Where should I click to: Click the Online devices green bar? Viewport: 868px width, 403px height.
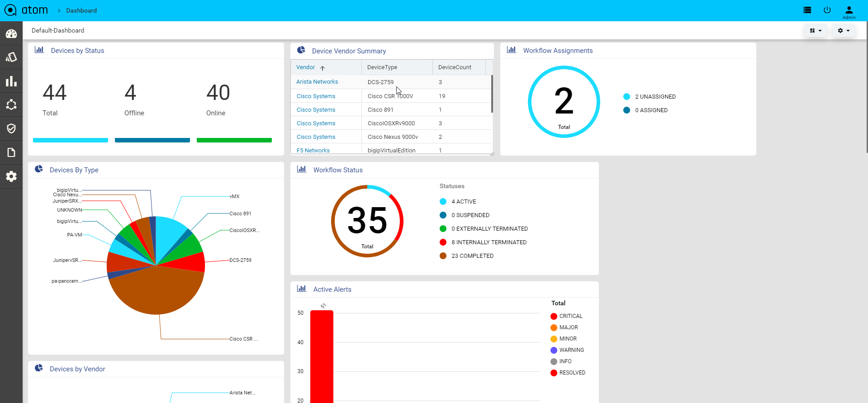(x=234, y=140)
